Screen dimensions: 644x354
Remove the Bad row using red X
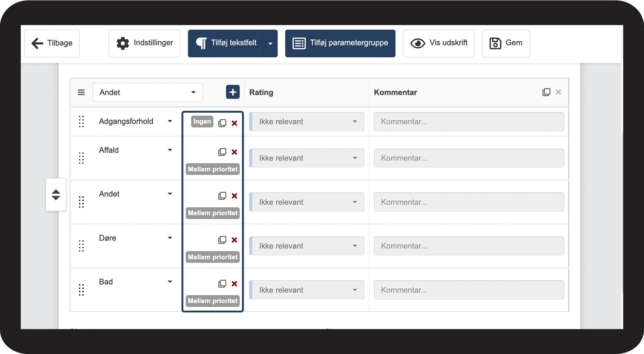pos(234,284)
